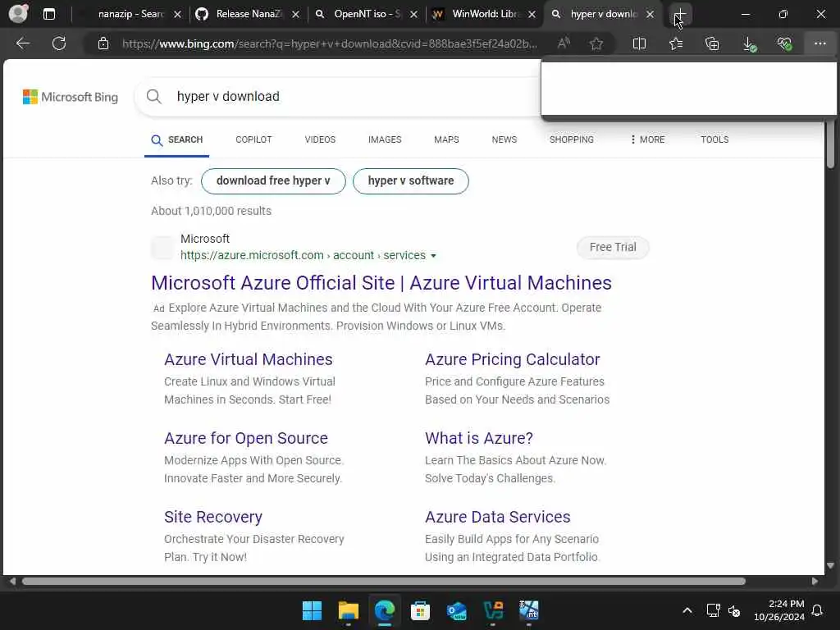Open Azure Pricing Calculator link
The image size is (840, 630).
512,359
